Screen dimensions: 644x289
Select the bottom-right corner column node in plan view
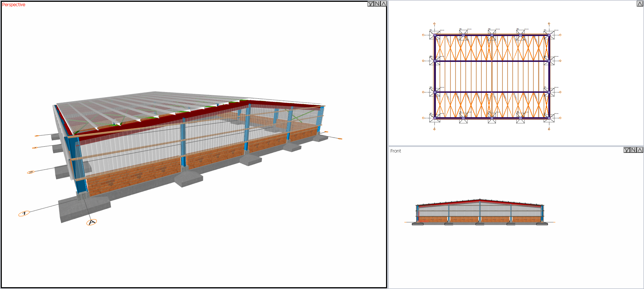549,118
